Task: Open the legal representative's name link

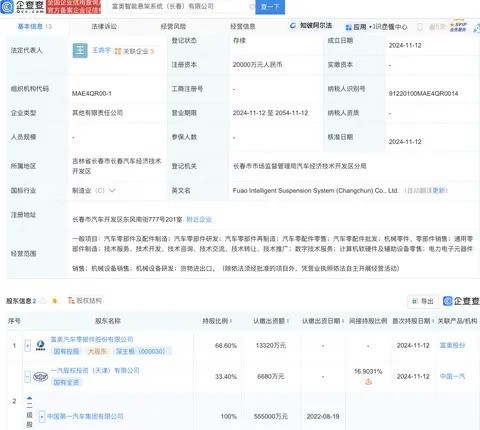Action: (x=101, y=50)
